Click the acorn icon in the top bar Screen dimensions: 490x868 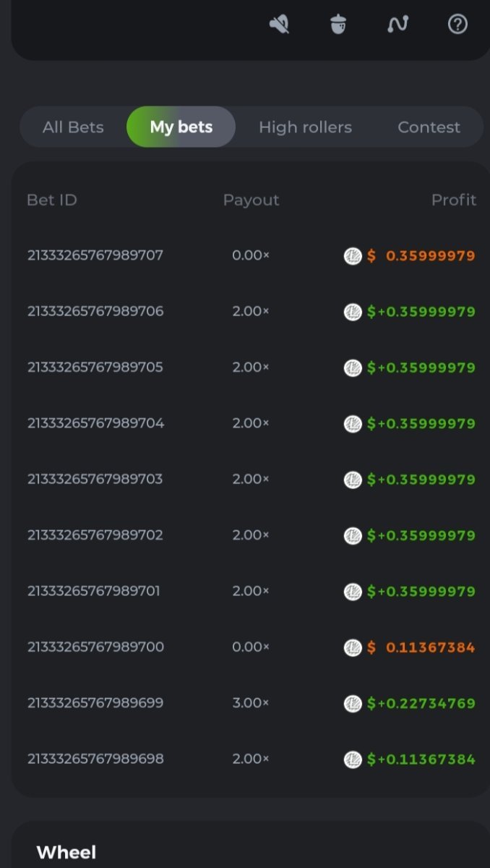(338, 25)
